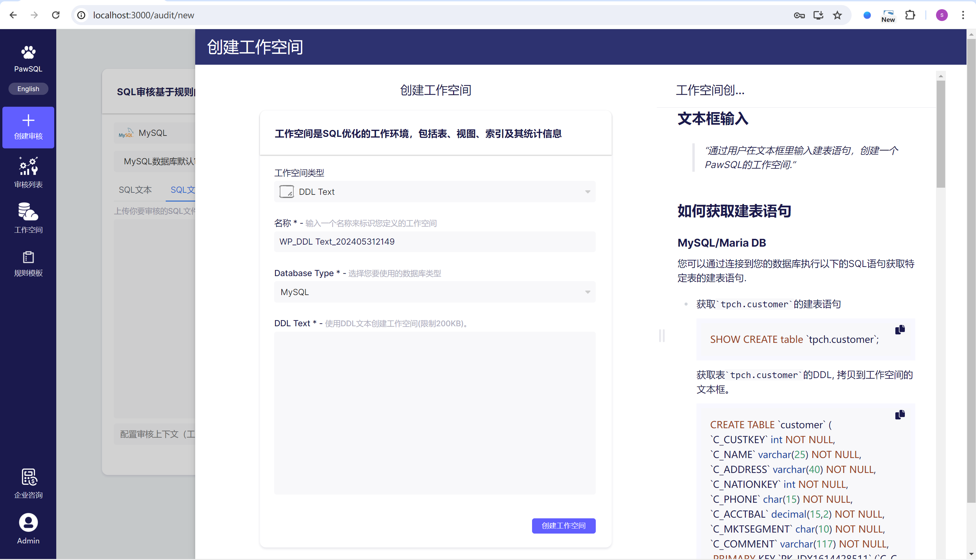Click the workspace 名称 input field
The height and width of the screenshot is (560, 976).
point(435,242)
